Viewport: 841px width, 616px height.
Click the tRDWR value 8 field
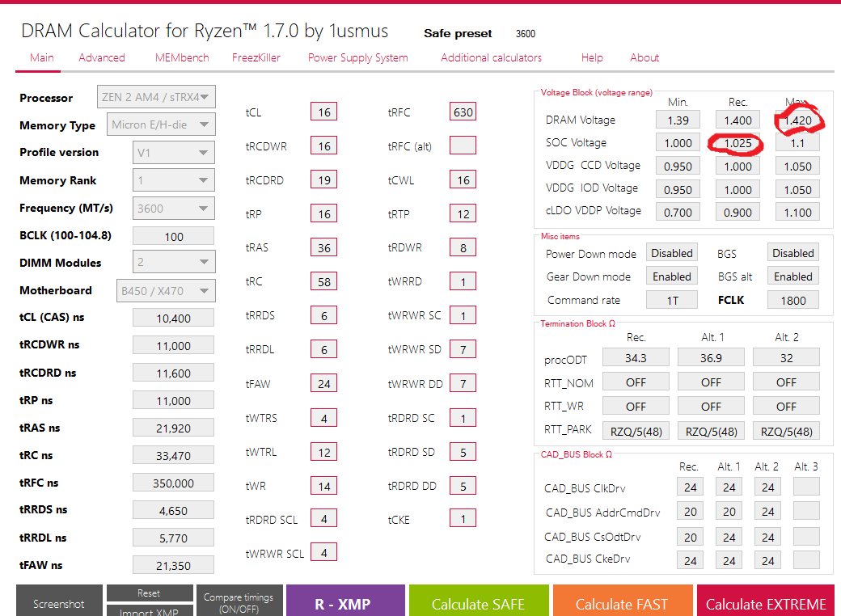463,247
